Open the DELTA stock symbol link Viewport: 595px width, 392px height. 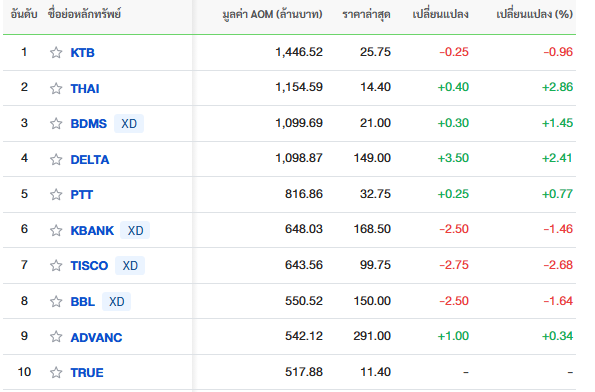pos(90,159)
